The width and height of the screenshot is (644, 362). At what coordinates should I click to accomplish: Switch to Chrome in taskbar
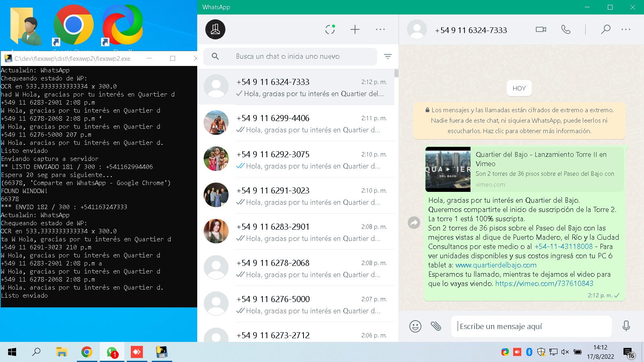(x=87, y=352)
